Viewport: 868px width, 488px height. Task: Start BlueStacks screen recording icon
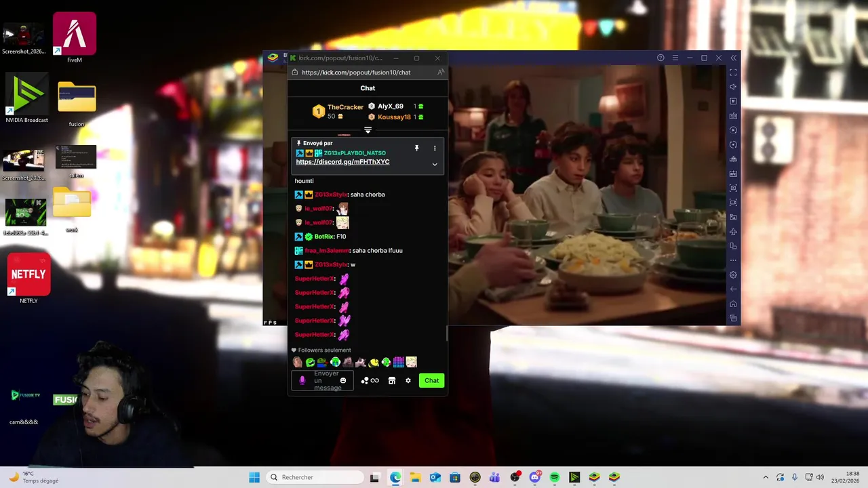coord(733,203)
